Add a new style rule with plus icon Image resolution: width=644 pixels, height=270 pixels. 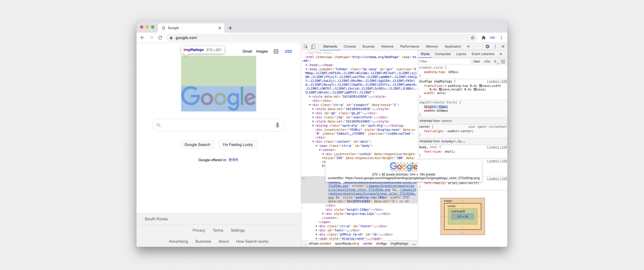[495, 61]
